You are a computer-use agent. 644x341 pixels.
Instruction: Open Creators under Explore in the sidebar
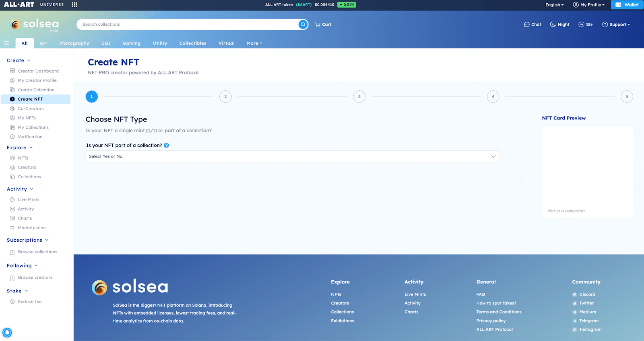tap(23, 167)
